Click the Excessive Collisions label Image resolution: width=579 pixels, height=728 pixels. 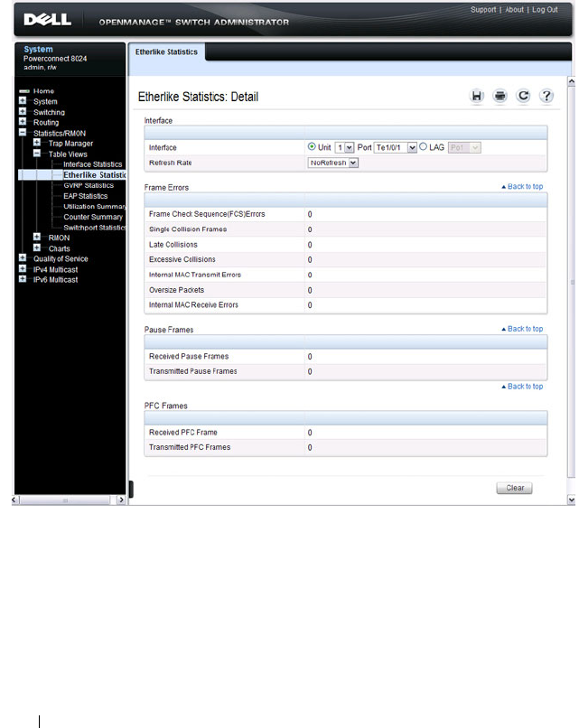(x=182, y=259)
